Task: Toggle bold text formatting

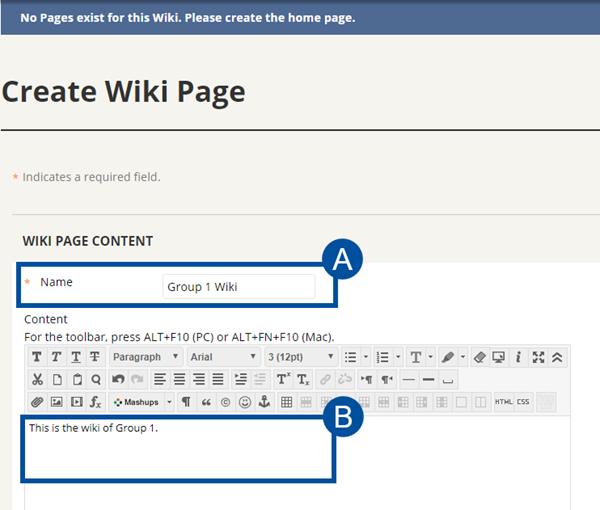Action: [x=37, y=357]
